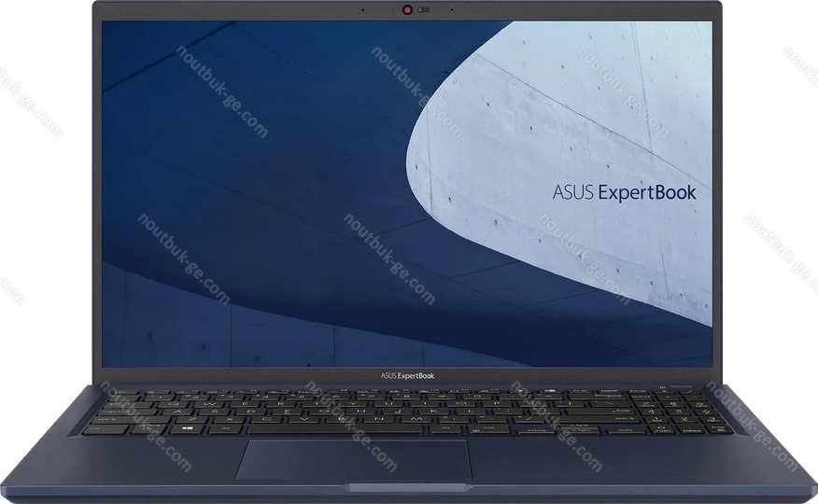Screen dimensions: 818x504
Task: Click the red webcam lens
Action: (x=408, y=10)
